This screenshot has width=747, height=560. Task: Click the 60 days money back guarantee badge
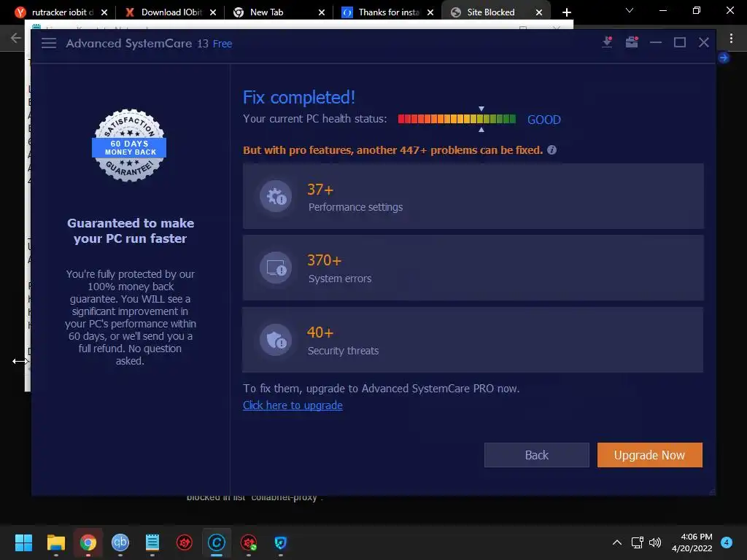pyautogui.click(x=130, y=146)
